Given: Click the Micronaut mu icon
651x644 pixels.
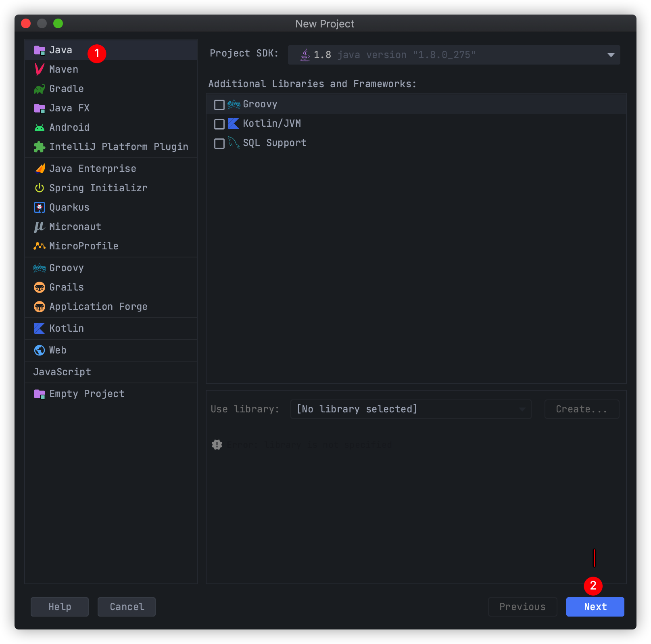Looking at the screenshot, I should pos(39,227).
